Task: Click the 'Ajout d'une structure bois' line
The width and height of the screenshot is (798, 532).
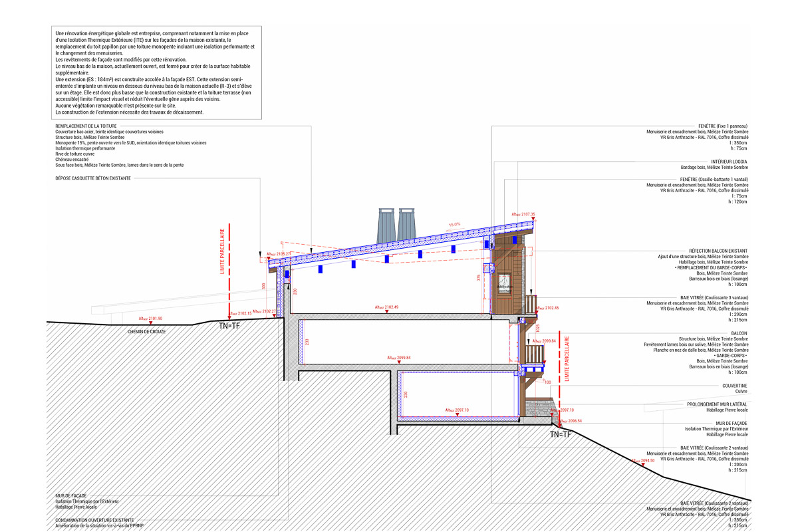Action: click(x=703, y=257)
